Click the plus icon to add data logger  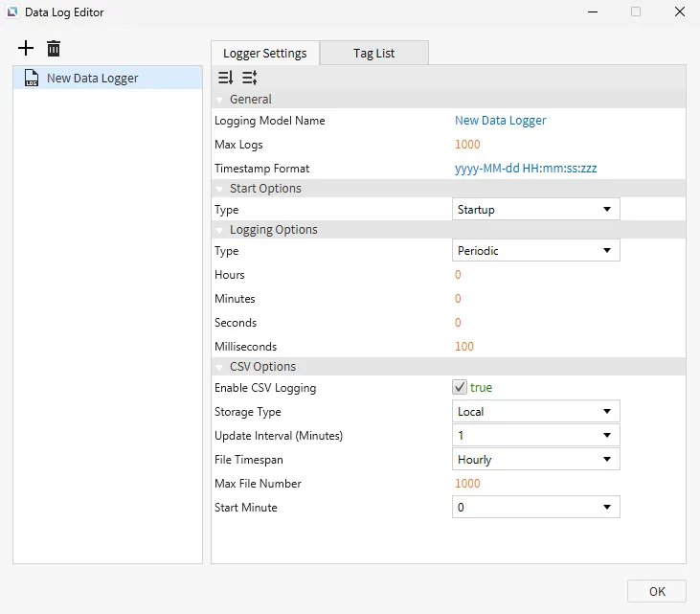[26, 49]
